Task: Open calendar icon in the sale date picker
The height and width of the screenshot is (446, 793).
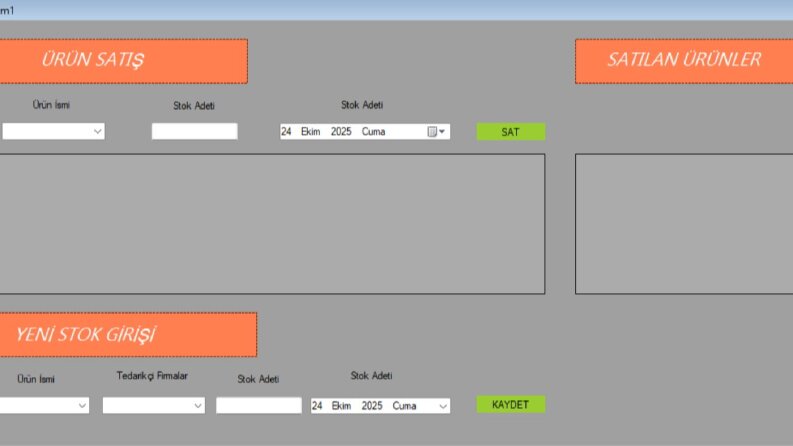Action: pos(436,131)
